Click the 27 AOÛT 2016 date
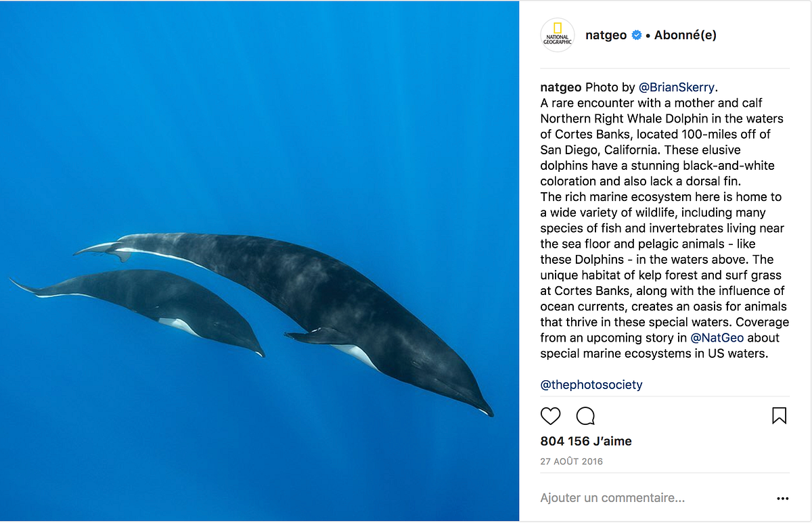The width and height of the screenshot is (812, 523). [572, 461]
